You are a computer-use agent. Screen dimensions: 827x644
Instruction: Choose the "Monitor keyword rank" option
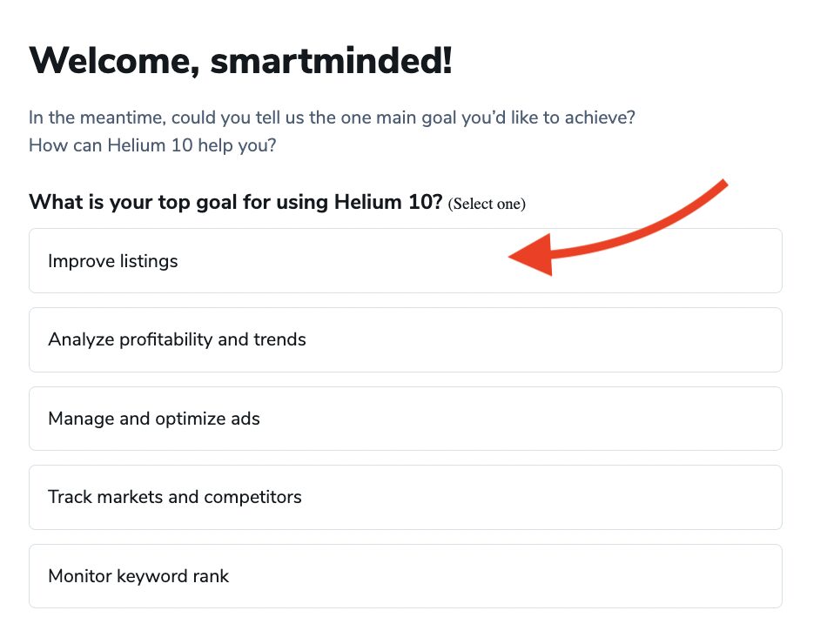click(x=405, y=576)
